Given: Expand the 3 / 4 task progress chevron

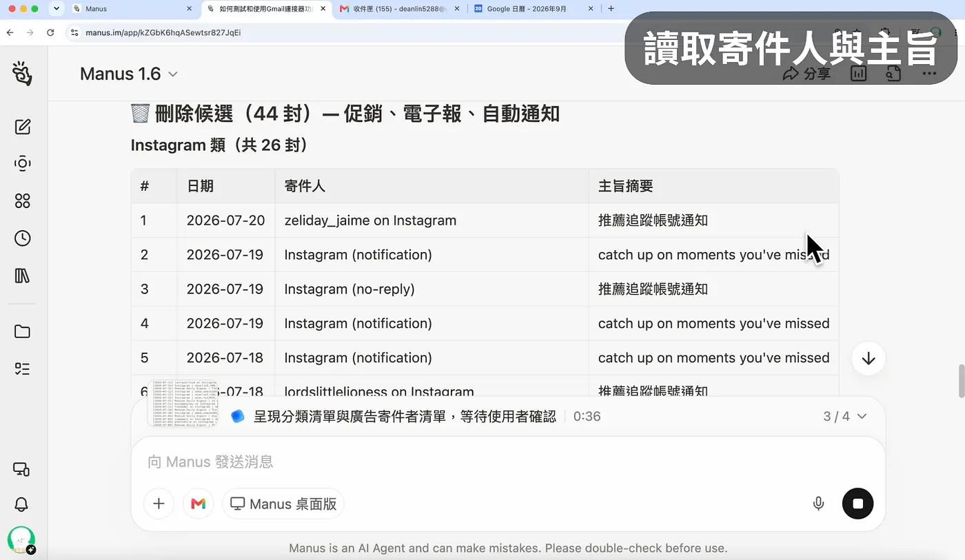Looking at the screenshot, I should (862, 416).
